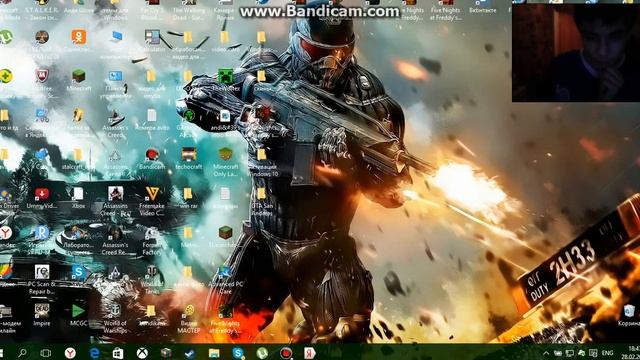
Task: Open the Skype desktop shortcut
Action: (78, 276)
